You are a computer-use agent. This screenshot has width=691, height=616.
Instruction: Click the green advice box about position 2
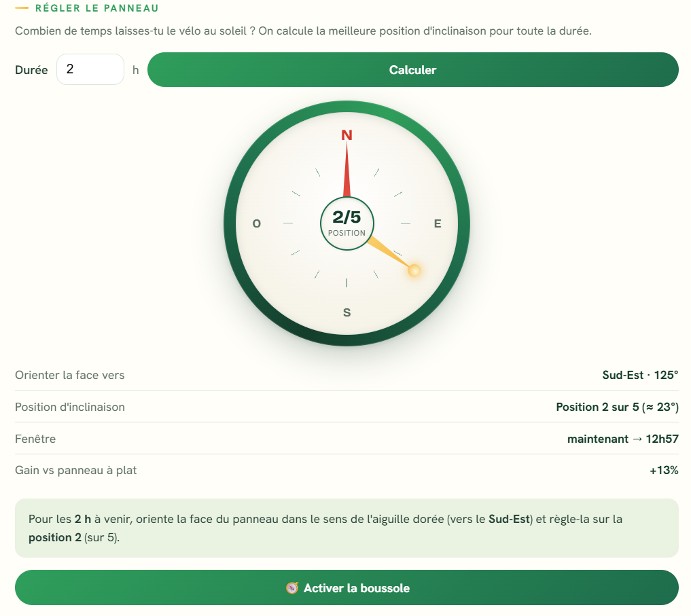(347, 528)
